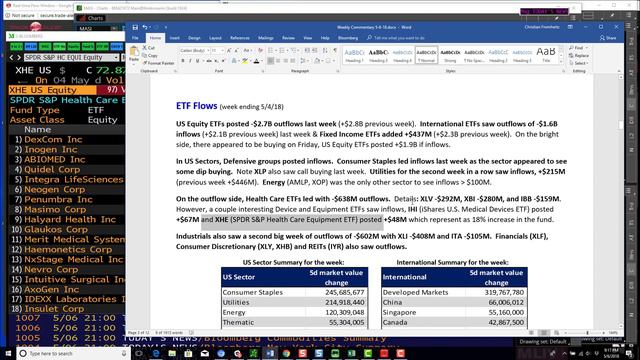Apply the Heading 1 style
Viewport: 640px width, 360px height.
[354, 55]
